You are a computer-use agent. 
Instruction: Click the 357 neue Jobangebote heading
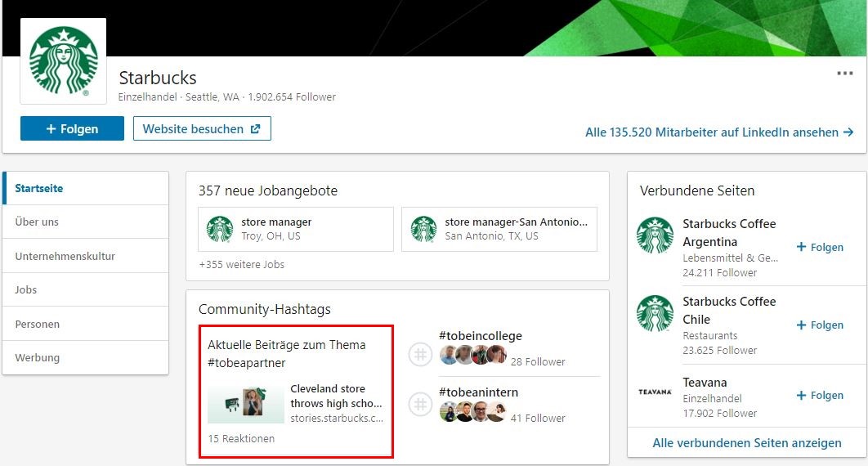pyautogui.click(x=268, y=191)
